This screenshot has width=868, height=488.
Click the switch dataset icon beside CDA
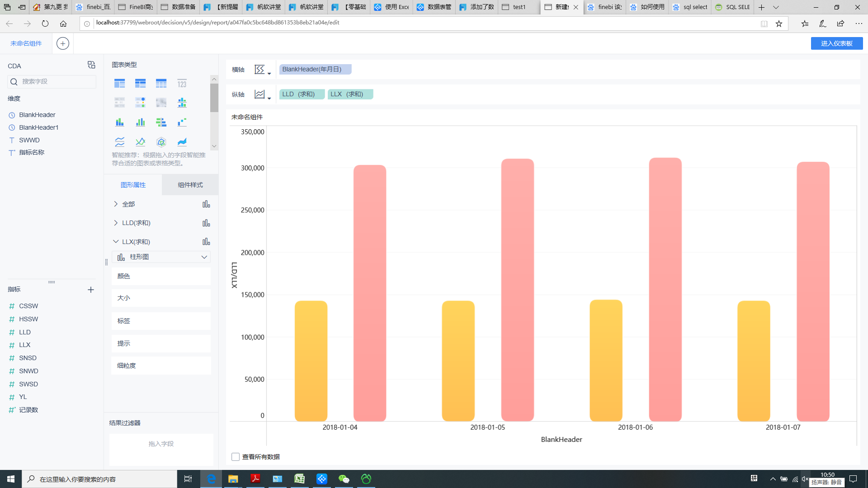[x=91, y=65]
